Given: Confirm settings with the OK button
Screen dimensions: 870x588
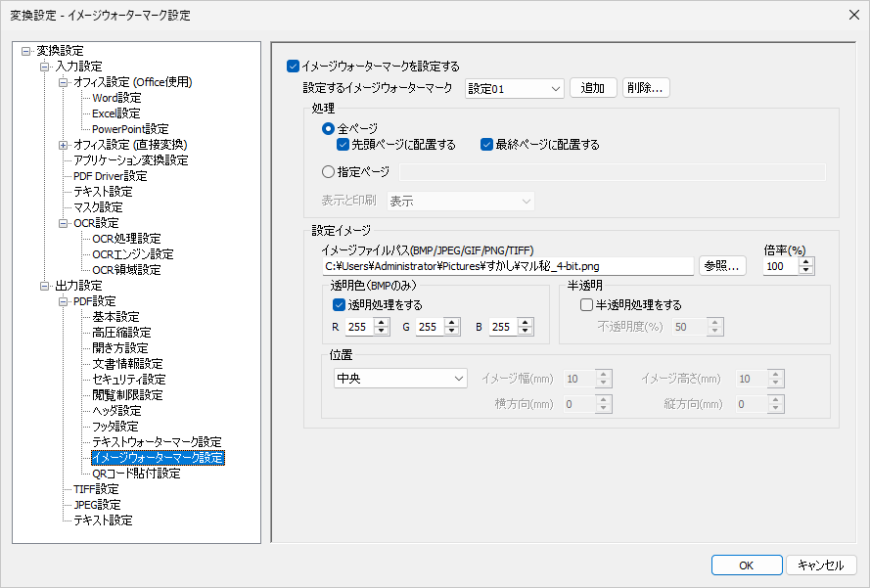Looking at the screenshot, I should (x=746, y=565).
